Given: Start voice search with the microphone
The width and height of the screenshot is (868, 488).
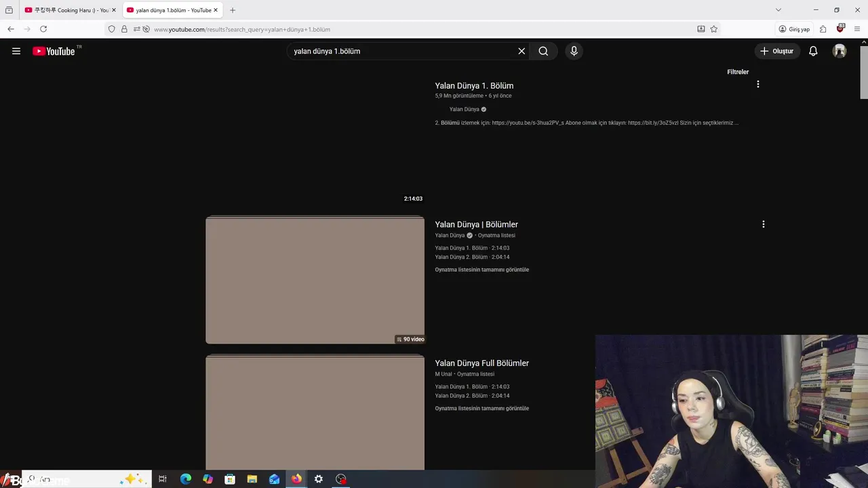Looking at the screenshot, I should [574, 51].
